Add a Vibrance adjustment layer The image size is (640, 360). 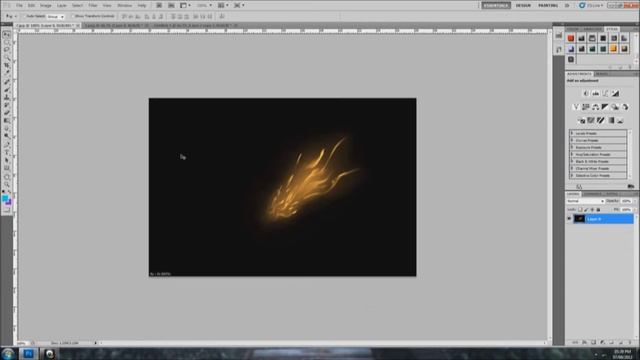point(576,107)
